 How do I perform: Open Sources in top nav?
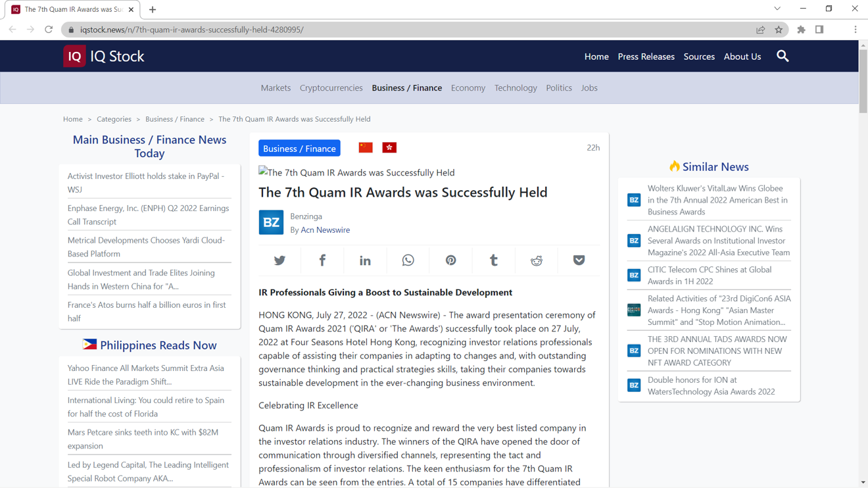(x=699, y=57)
